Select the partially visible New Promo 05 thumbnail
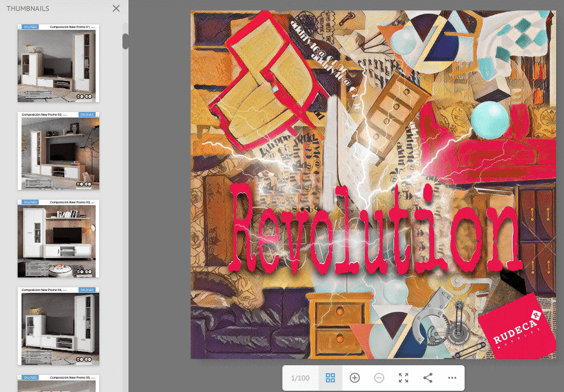This screenshot has height=392, width=564. tap(58, 383)
